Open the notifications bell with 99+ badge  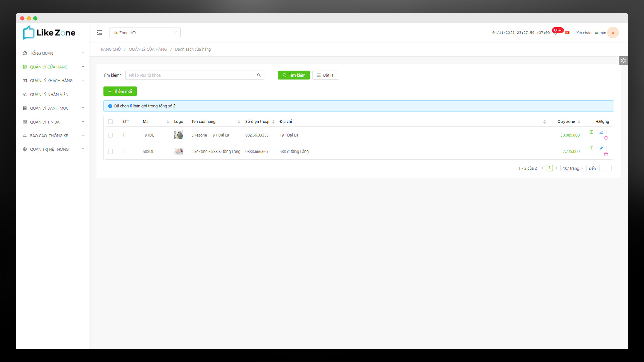pos(556,33)
